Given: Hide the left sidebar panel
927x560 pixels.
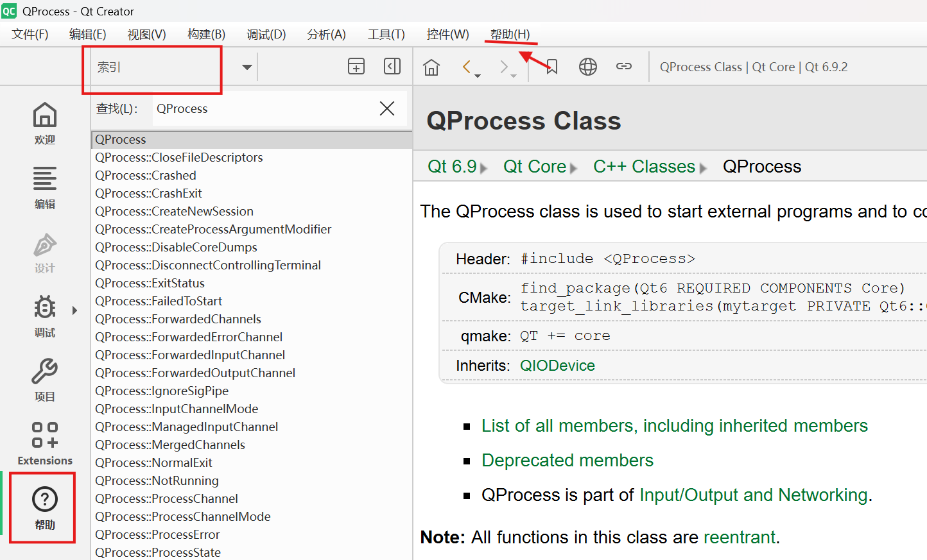Looking at the screenshot, I should point(392,66).
